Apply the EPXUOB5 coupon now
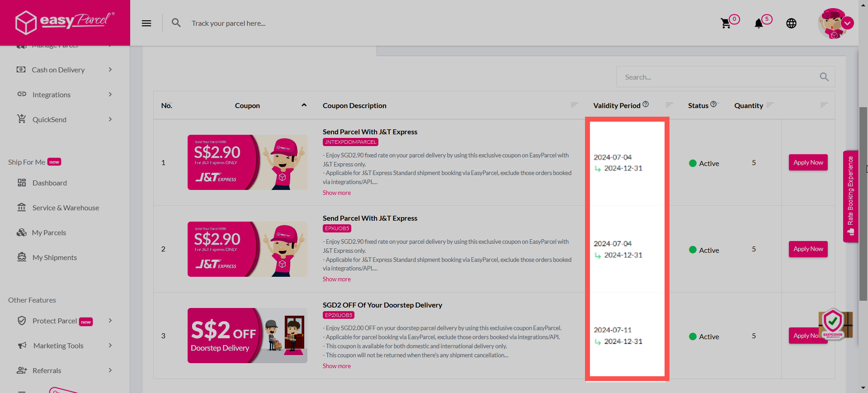Viewport: 868px width, 393px height. pos(808,249)
